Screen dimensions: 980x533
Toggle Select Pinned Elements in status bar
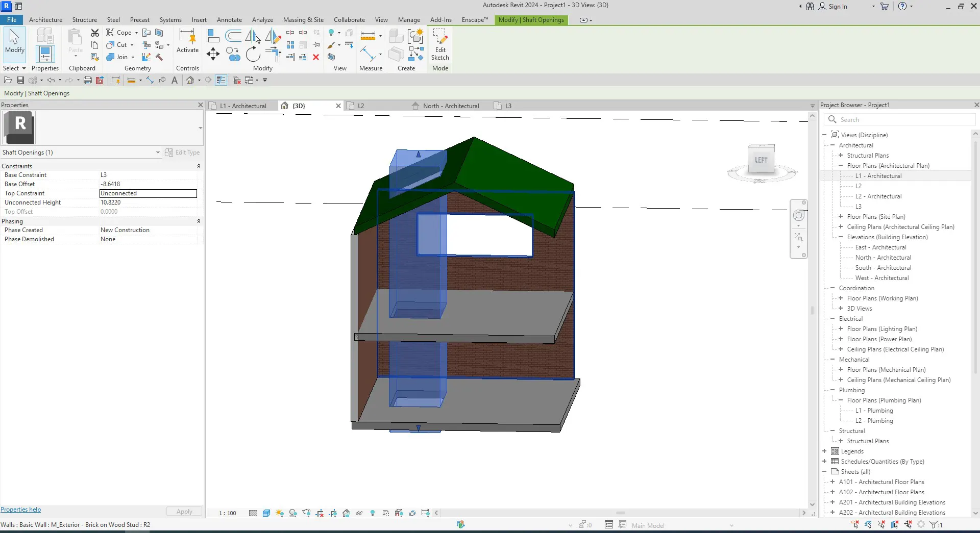pos(881,524)
